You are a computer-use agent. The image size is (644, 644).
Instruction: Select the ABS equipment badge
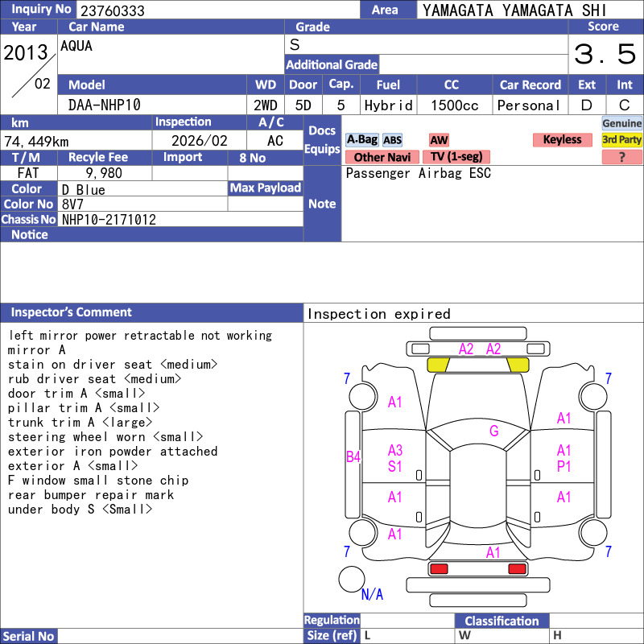pyautogui.click(x=392, y=140)
